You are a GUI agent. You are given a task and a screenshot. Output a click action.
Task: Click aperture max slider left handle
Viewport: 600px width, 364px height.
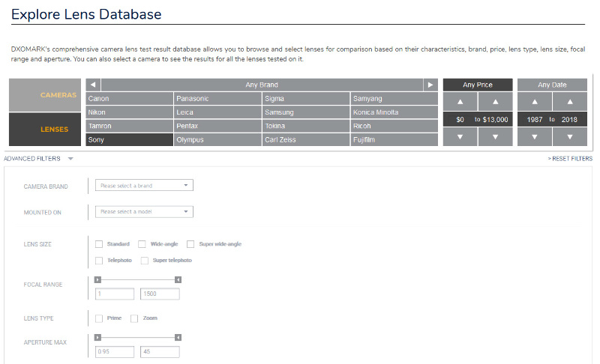coord(98,338)
